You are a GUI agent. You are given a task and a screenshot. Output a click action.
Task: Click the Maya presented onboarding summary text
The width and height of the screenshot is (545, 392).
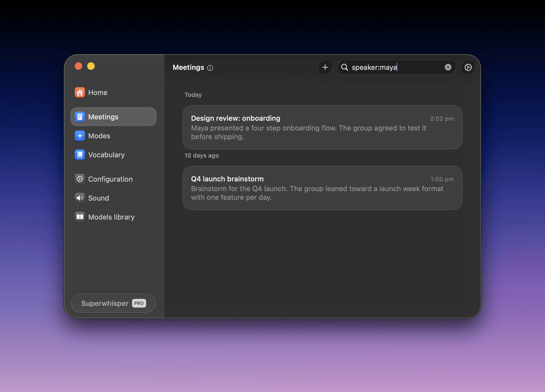click(x=308, y=132)
